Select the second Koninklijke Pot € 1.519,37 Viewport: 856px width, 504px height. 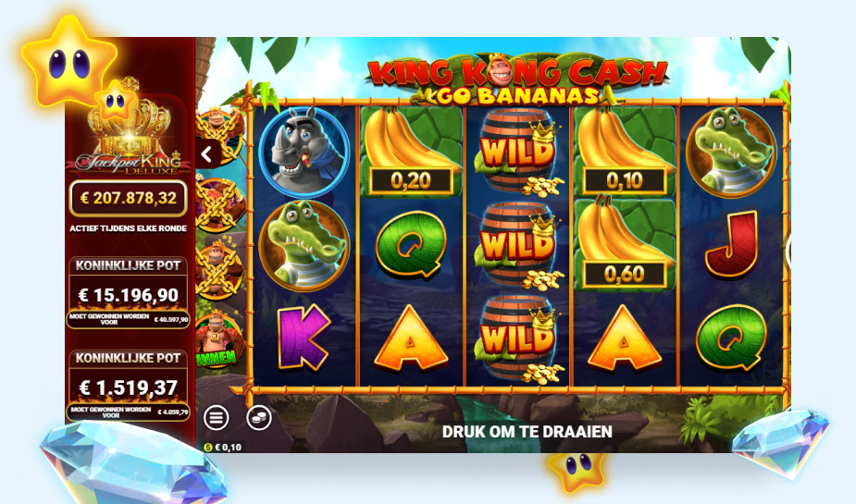click(129, 386)
